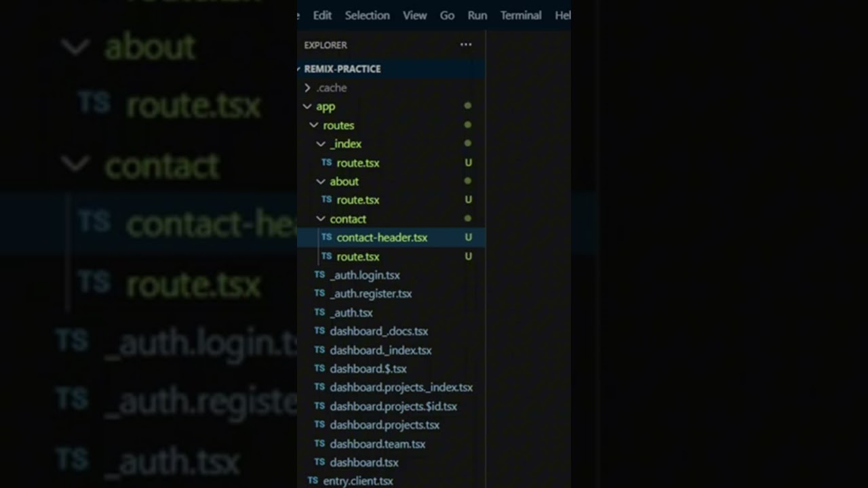Open dashboard.tsx file

pos(364,462)
